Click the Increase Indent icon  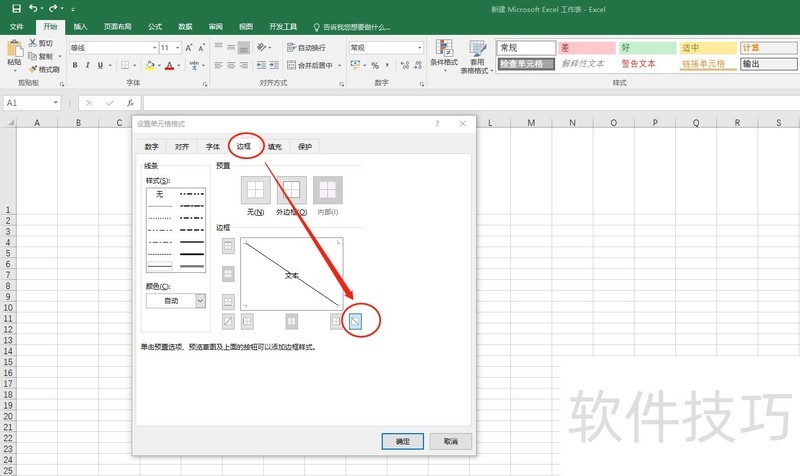274,65
